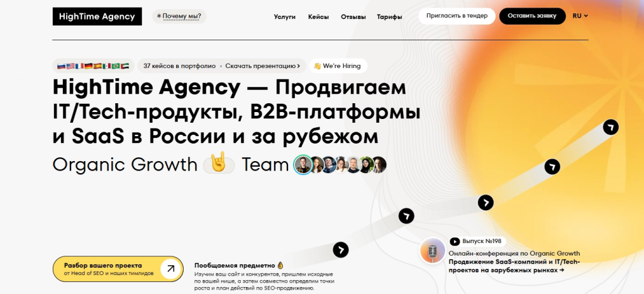Click the lowest arrow marker on growth line

tap(340, 249)
